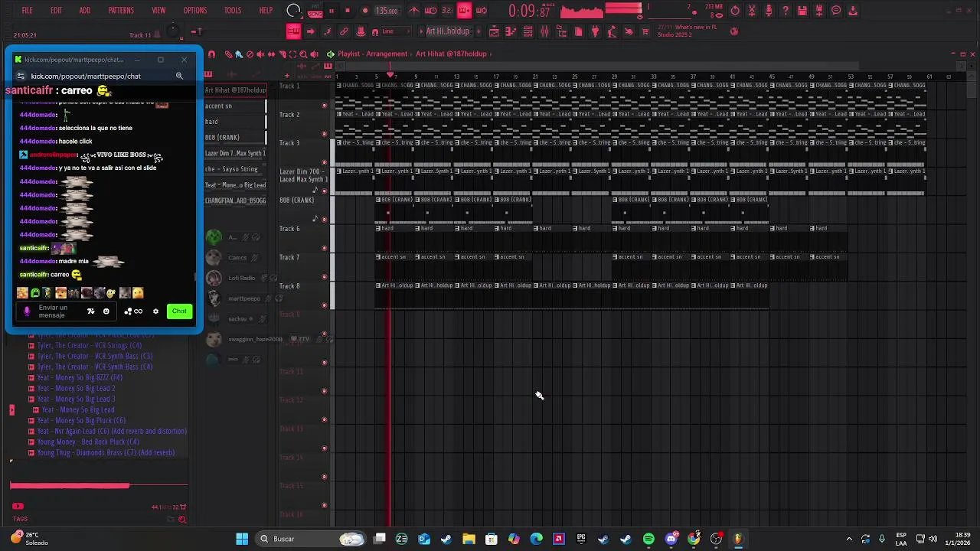Open the Art Hi..holdup pattern selector
The image size is (980, 551).
coord(448,31)
